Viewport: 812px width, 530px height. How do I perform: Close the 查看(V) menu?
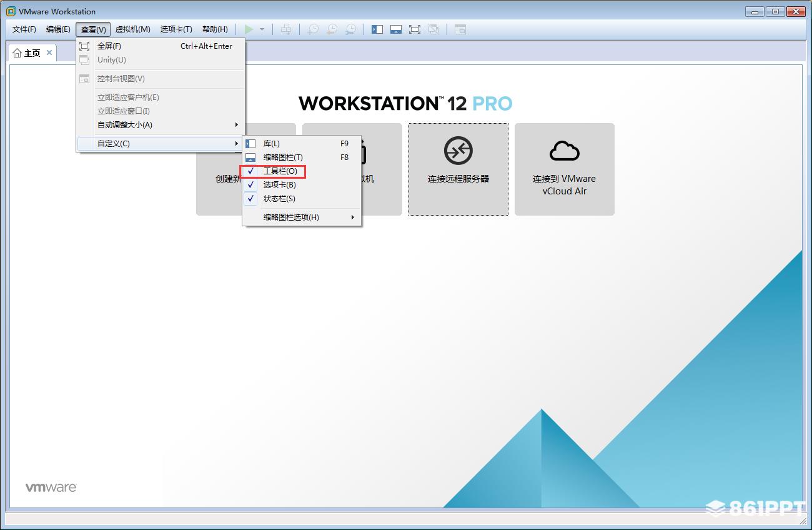click(93, 29)
